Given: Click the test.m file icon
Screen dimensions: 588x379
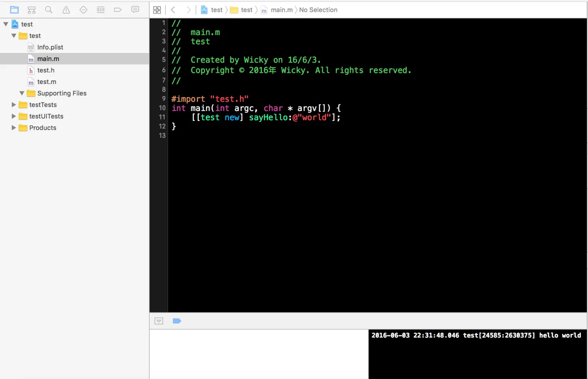Looking at the screenshot, I should (x=31, y=82).
